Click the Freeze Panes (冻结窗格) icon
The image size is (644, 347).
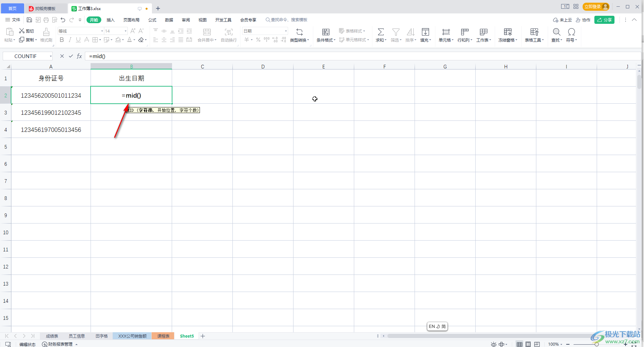pyautogui.click(x=508, y=32)
